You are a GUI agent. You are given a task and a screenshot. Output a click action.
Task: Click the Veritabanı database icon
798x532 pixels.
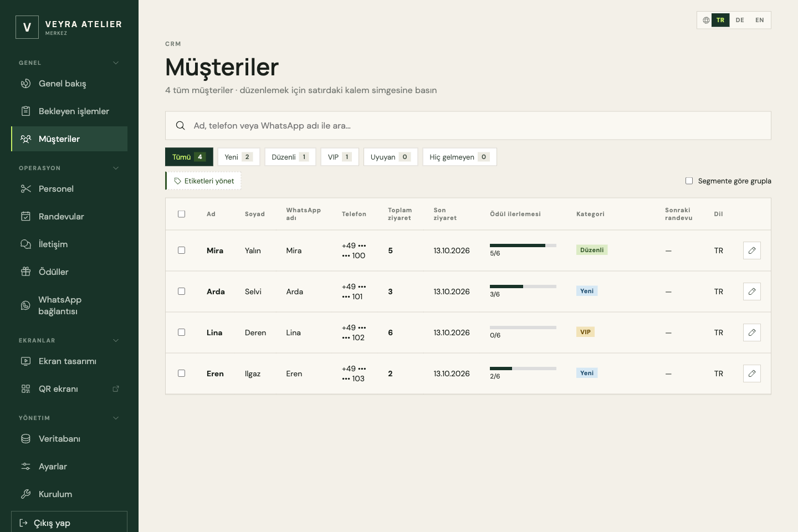(x=25, y=439)
